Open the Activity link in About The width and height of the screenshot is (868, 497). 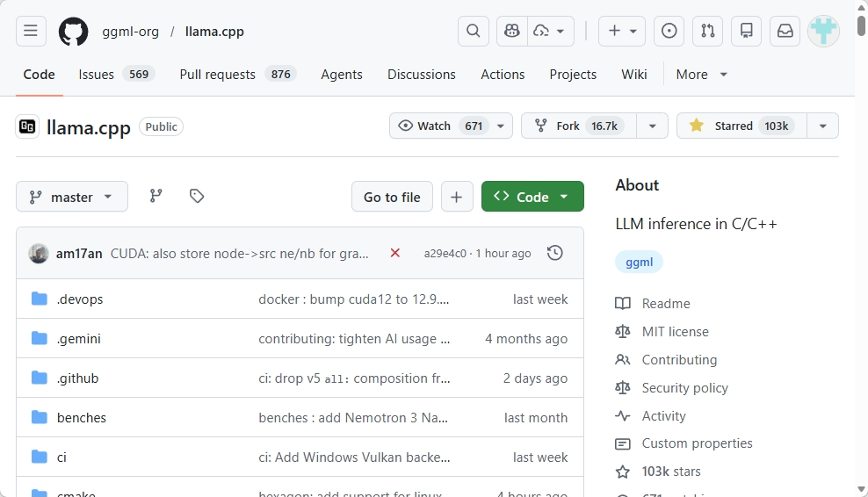click(x=663, y=415)
